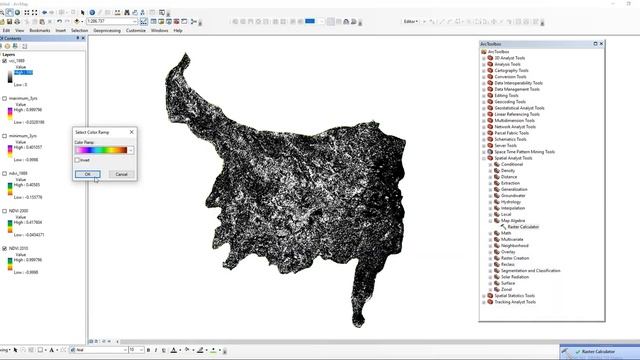This screenshot has width=640, height=360.
Task: Collapse the Spatial Analyst Tools toolbox
Action: tap(484, 158)
